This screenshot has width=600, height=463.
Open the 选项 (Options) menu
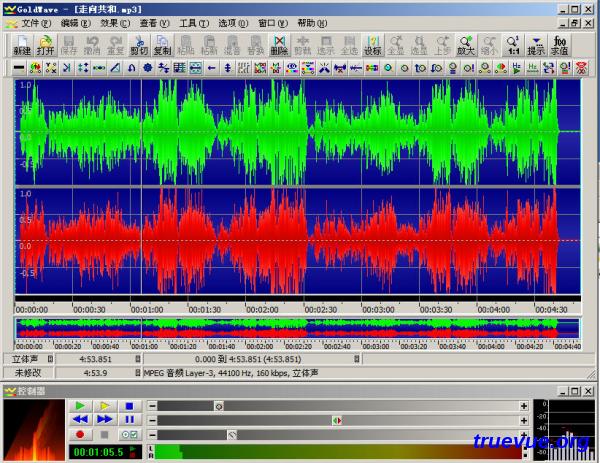(233, 23)
